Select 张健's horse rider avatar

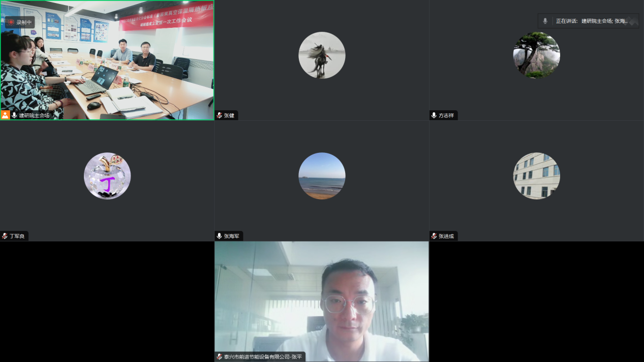pyautogui.click(x=322, y=55)
